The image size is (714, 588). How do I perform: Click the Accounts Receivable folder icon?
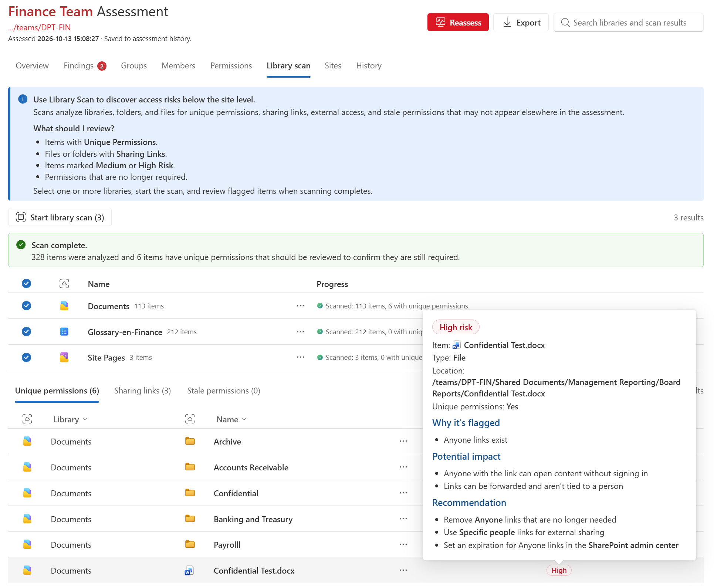190,467
